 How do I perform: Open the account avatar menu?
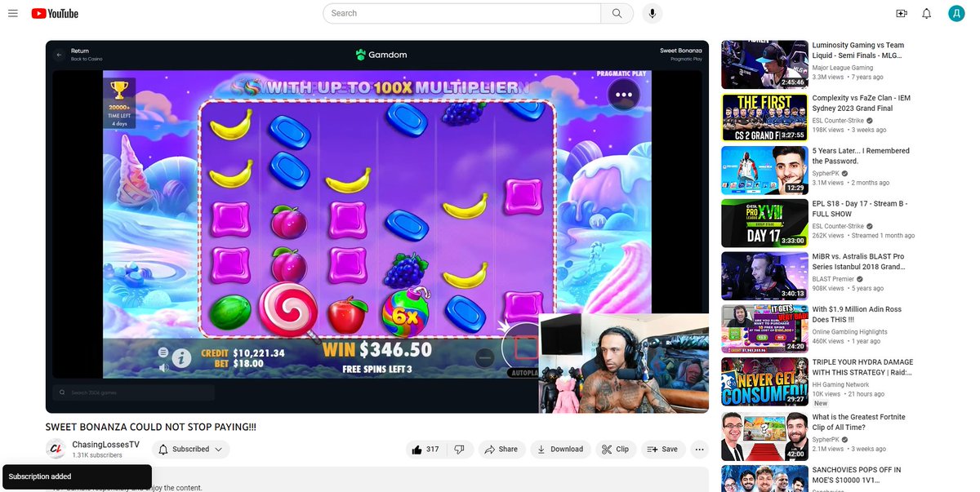pos(956,13)
